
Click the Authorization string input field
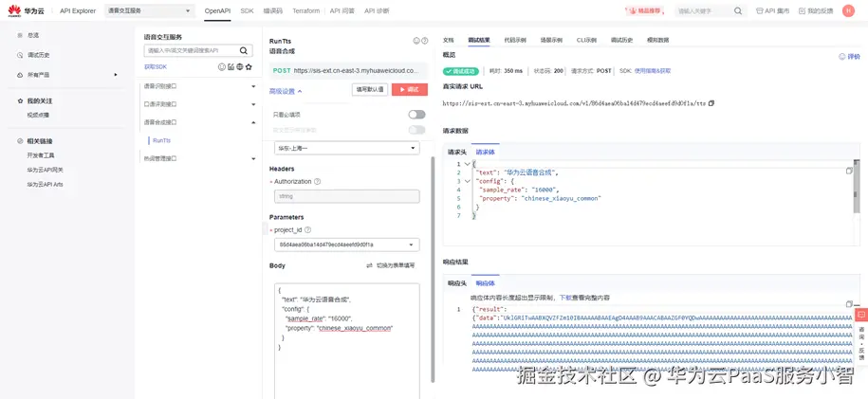[347, 196]
